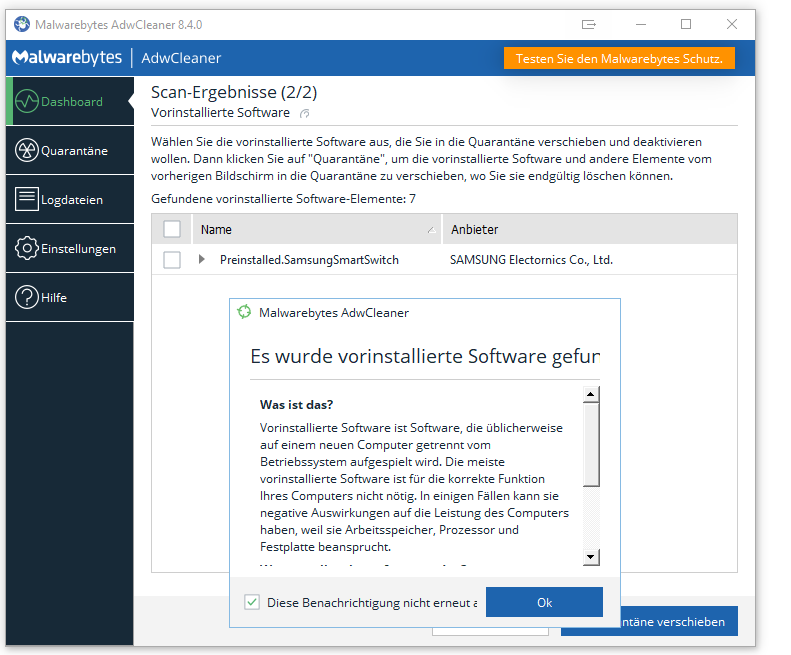Toggle the select-all checkbox in table header
The width and height of the screenshot is (791, 655).
pyautogui.click(x=172, y=229)
